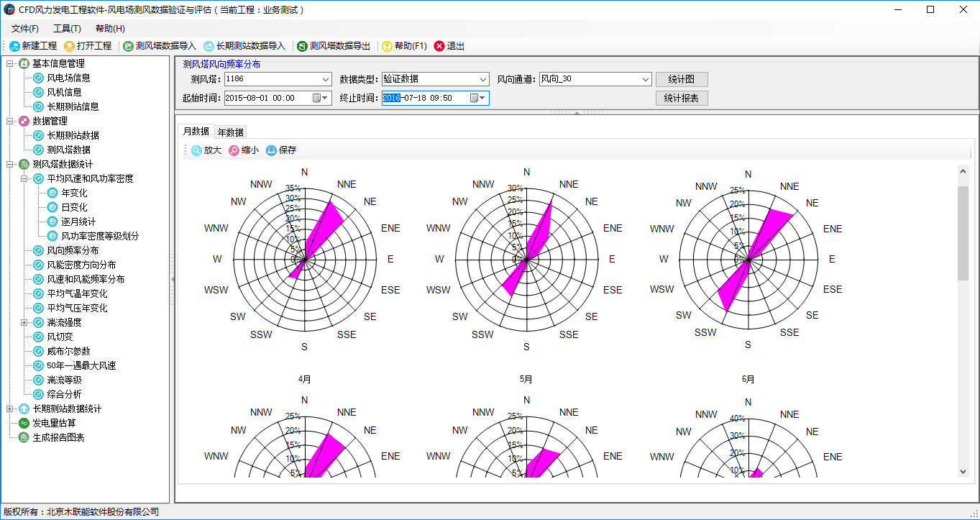Click the 保存 save chart icon
The height and width of the screenshot is (520, 980).
pyautogui.click(x=271, y=150)
